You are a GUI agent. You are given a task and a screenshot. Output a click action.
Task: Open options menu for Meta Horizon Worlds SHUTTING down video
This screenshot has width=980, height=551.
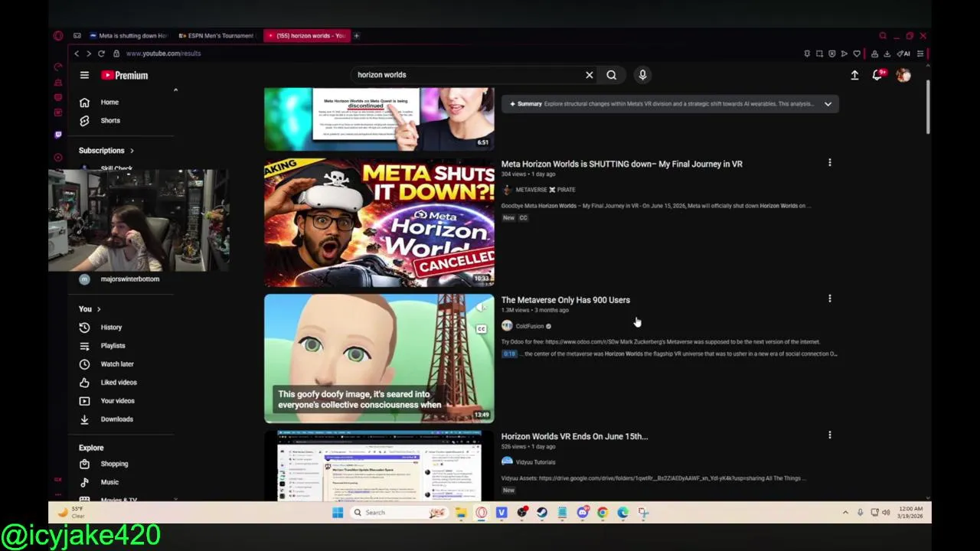tap(829, 162)
